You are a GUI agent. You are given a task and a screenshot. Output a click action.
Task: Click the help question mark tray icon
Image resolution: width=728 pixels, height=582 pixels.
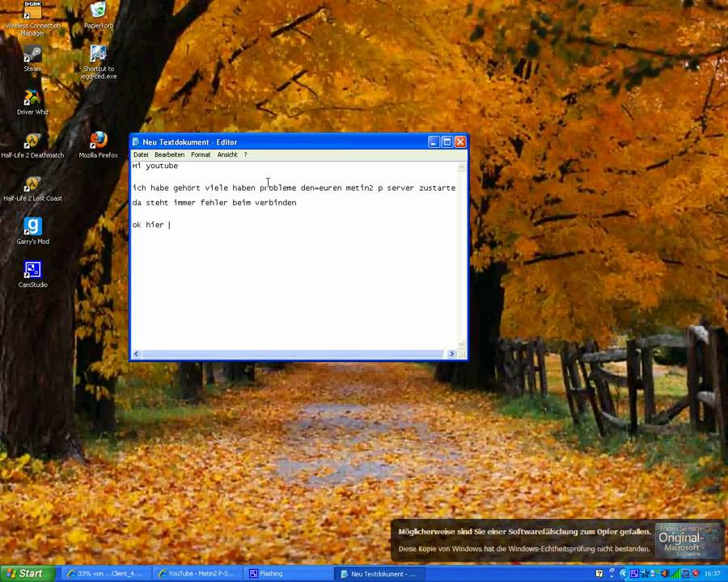(x=599, y=574)
